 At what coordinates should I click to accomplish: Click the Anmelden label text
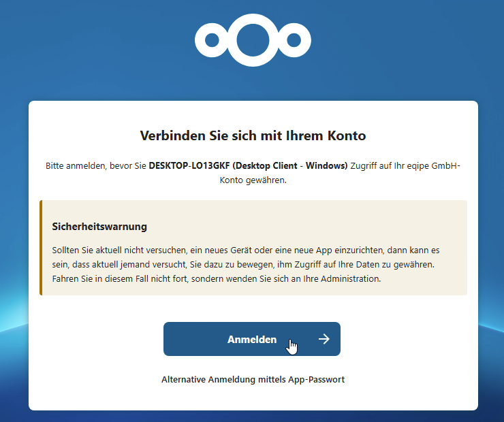pos(252,340)
